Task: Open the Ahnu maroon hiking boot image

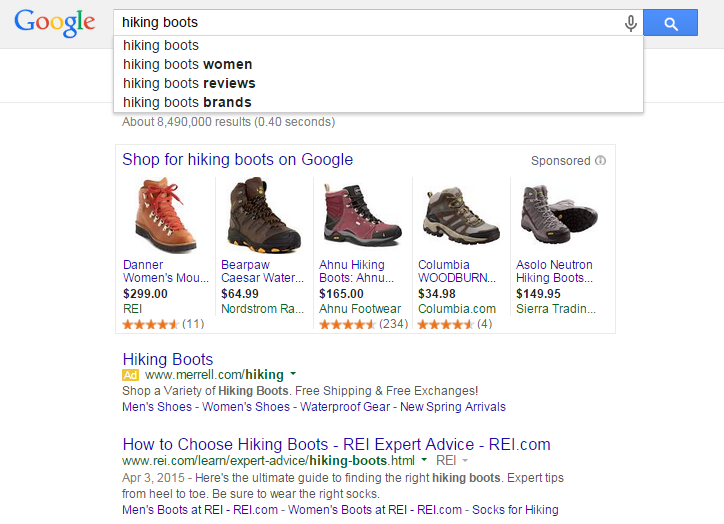Action: (x=361, y=215)
